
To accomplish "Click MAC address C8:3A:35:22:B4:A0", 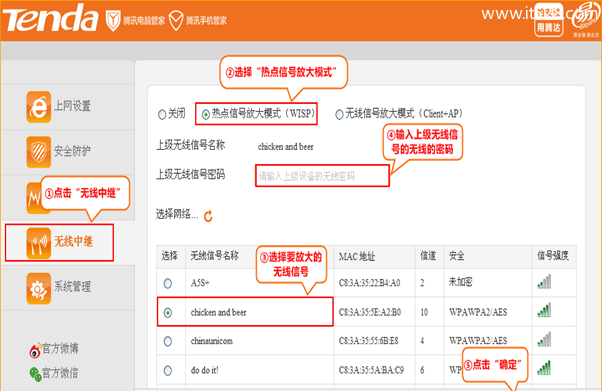I will click(369, 283).
